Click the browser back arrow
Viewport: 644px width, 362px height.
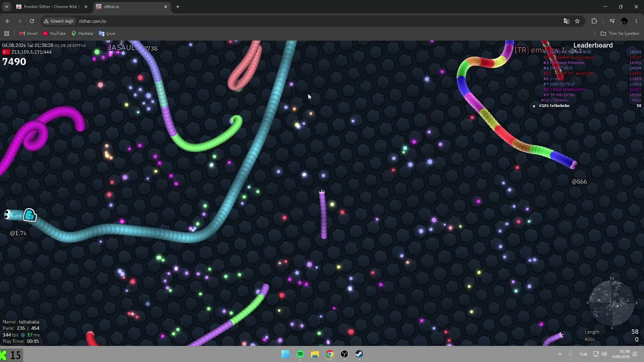pyautogui.click(x=8, y=21)
